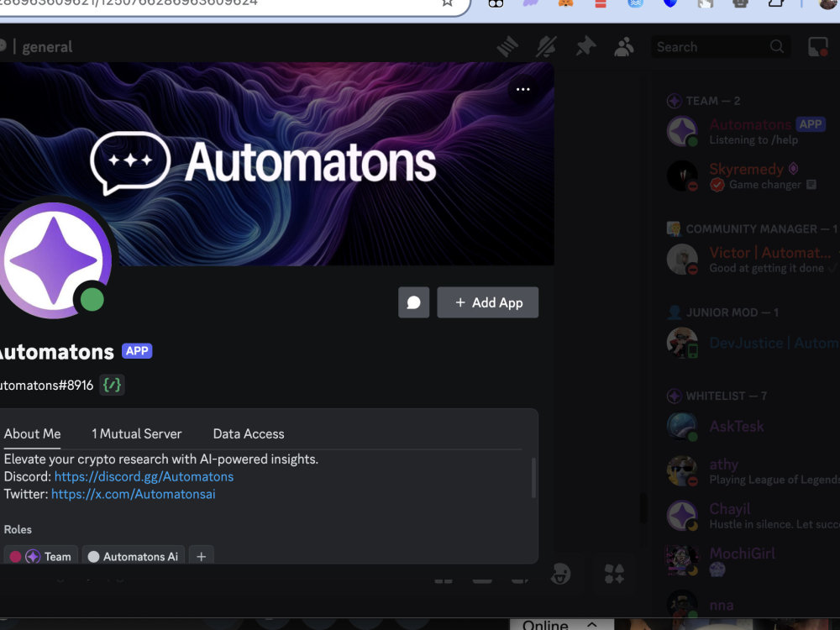Open the Data Access tab
840x630 pixels.
tap(249, 433)
